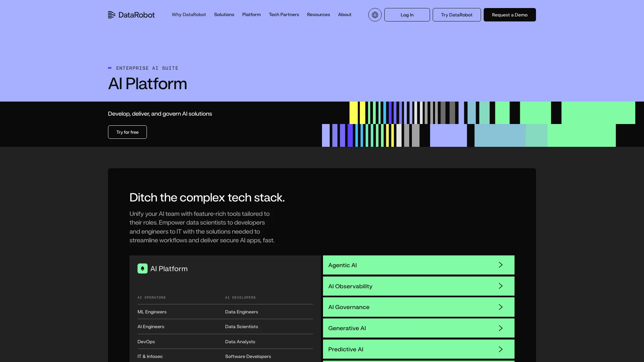This screenshot has height=362, width=644.
Task: Open the ML Engineers link
Action: tap(152, 312)
